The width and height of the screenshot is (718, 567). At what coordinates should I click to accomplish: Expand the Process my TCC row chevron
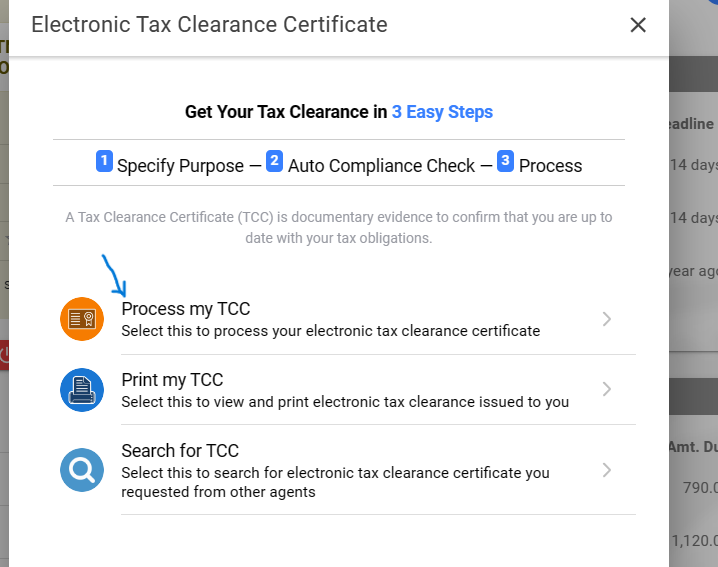point(607,319)
